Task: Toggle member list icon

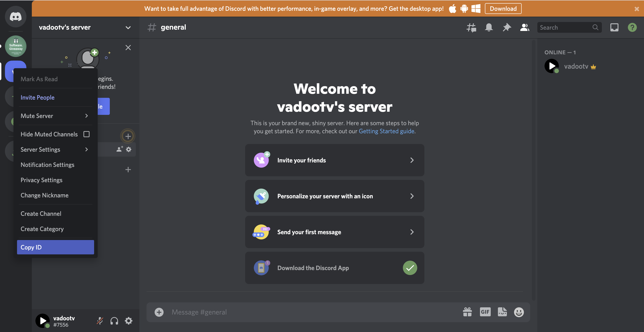Action: coord(525,27)
